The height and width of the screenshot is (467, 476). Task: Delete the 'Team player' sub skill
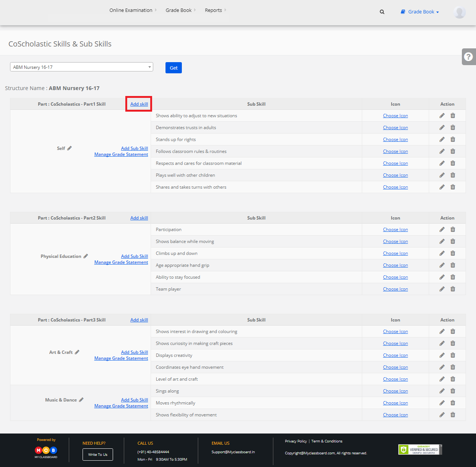click(x=453, y=289)
